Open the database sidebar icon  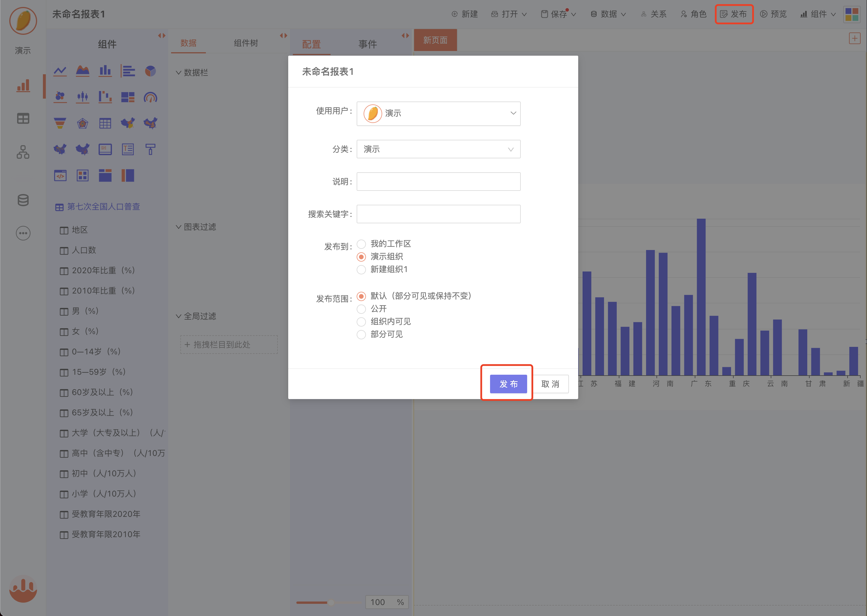23,200
